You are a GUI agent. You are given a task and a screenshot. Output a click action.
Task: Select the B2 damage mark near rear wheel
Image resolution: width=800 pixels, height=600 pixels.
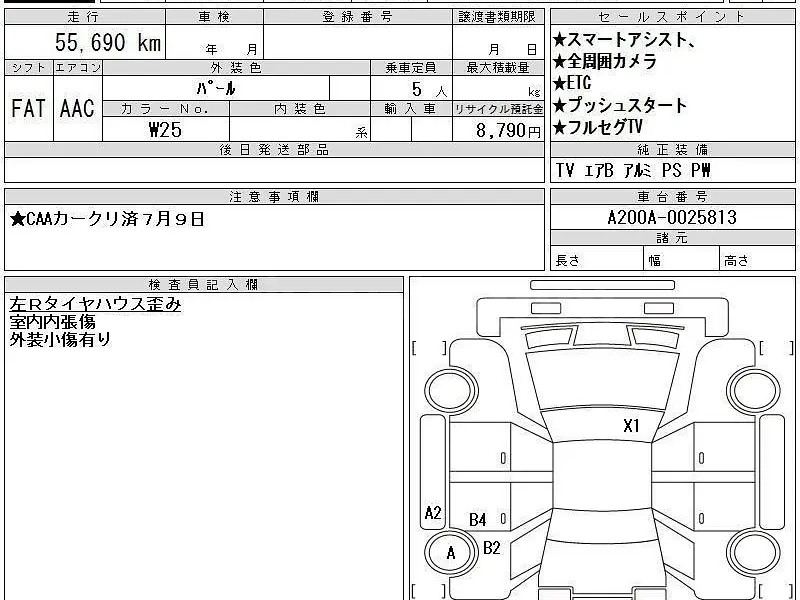pyautogui.click(x=491, y=547)
